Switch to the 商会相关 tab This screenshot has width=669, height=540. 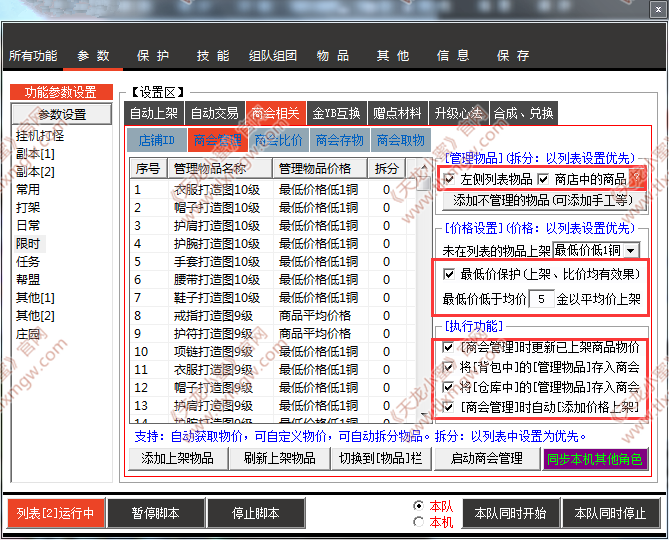276,113
